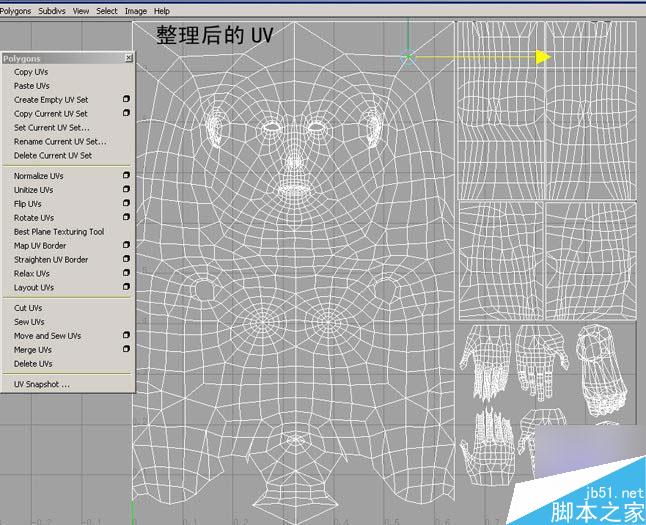Open options box for Flip UVs
This screenshot has height=525, width=646.
pyautogui.click(x=126, y=203)
